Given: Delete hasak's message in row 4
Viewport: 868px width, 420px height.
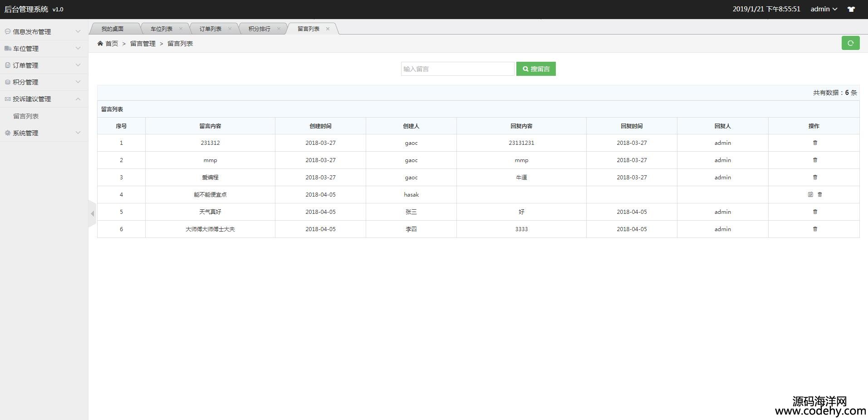Looking at the screenshot, I should [820, 195].
